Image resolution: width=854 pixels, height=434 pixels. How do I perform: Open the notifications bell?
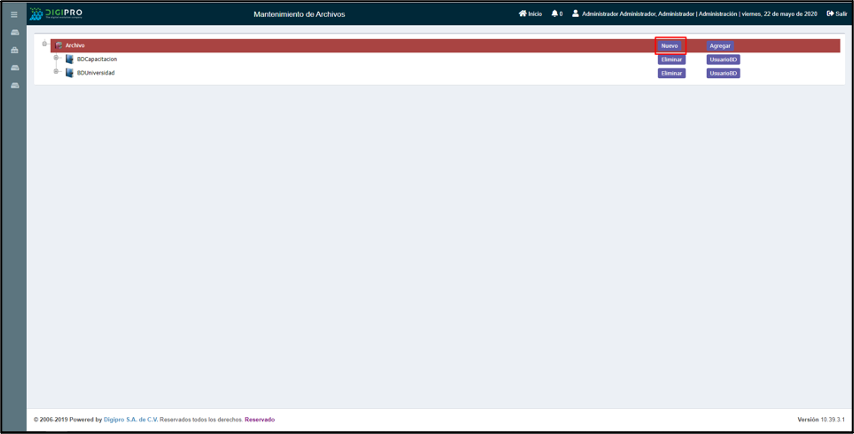(x=555, y=14)
